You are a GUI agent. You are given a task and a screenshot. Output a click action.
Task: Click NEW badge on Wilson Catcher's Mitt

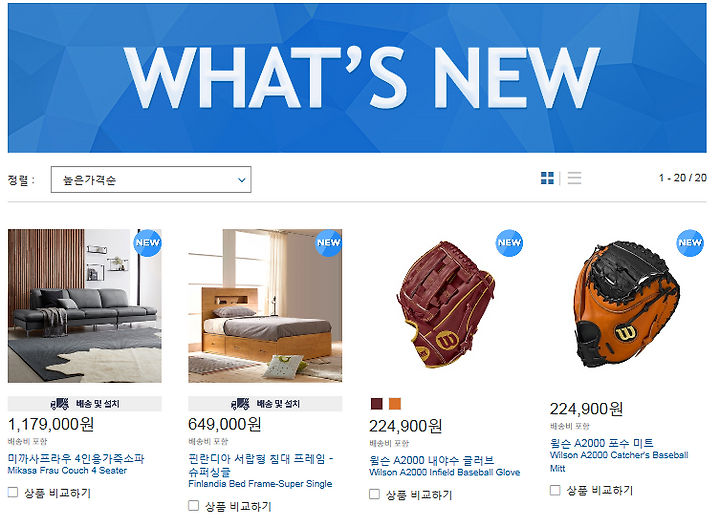[x=690, y=242]
